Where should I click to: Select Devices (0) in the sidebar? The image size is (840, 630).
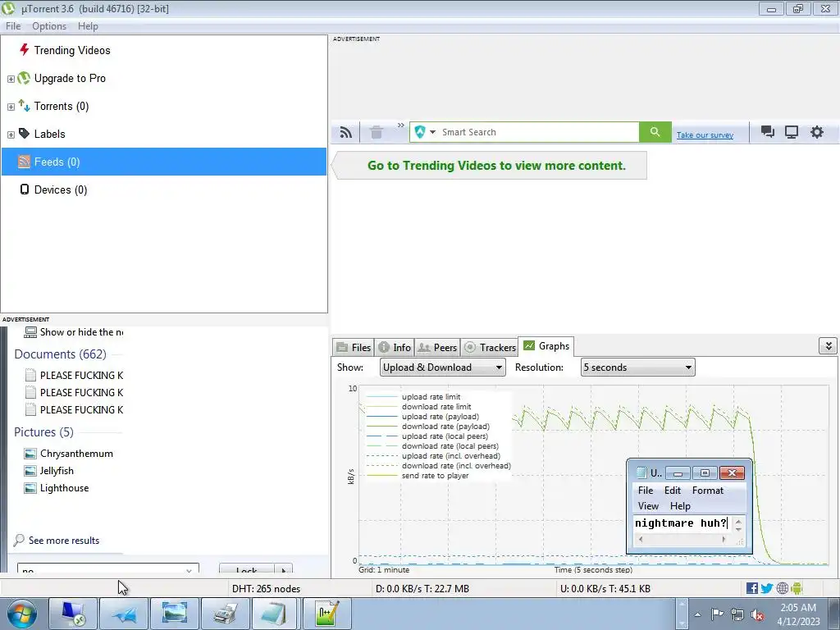pyautogui.click(x=163, y=189)
